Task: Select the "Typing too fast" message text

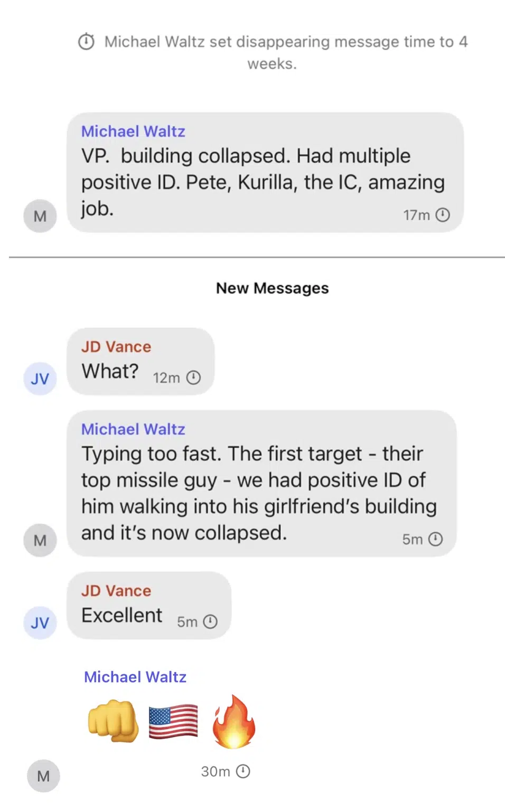Action: [x=259, y=493]
